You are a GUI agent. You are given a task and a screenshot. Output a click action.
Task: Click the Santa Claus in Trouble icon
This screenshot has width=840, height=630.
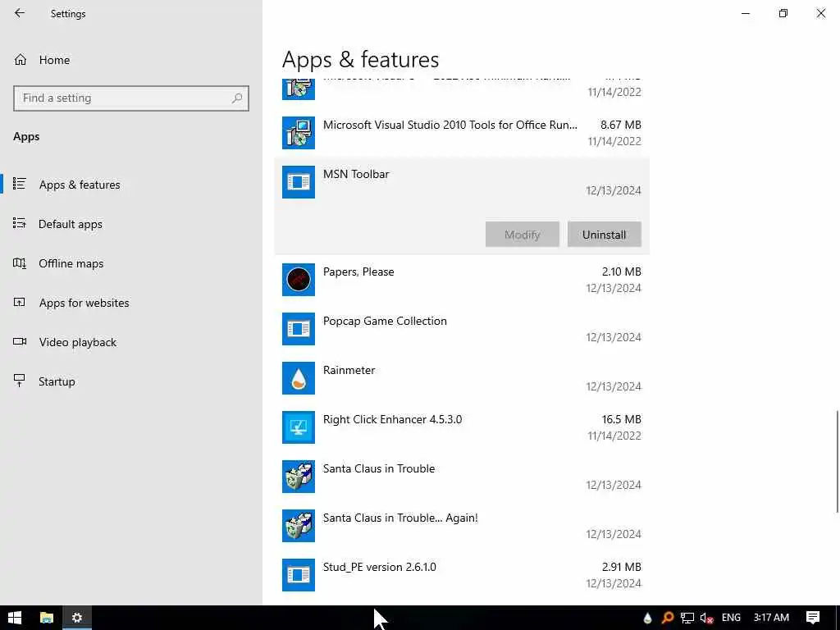pos(299,477)
